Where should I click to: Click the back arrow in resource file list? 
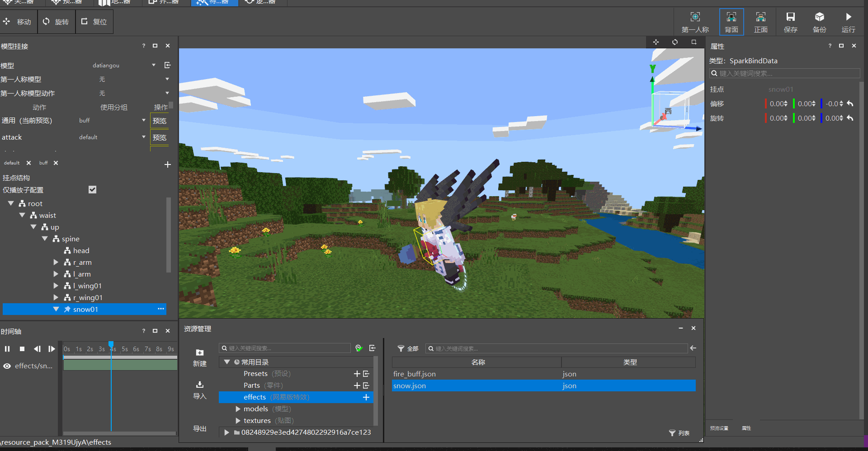(x=693, y=348)
